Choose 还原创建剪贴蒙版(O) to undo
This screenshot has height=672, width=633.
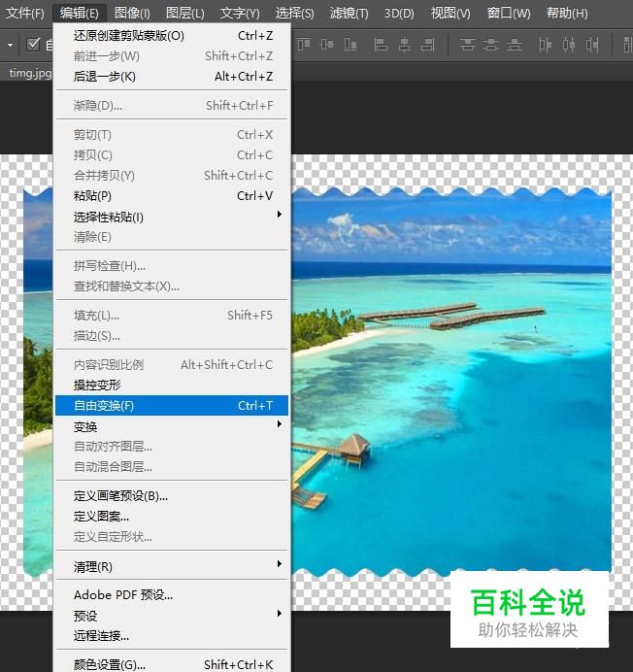click(x=172, y=36)
